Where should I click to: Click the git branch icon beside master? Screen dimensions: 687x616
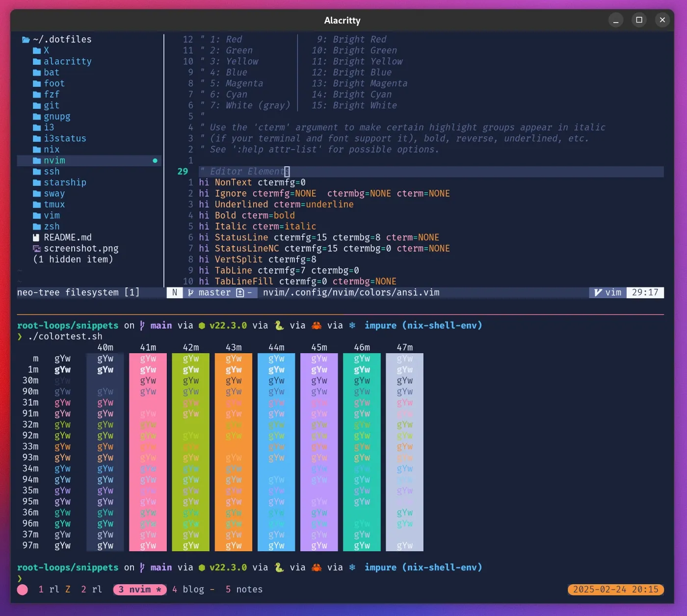(191, 293)
